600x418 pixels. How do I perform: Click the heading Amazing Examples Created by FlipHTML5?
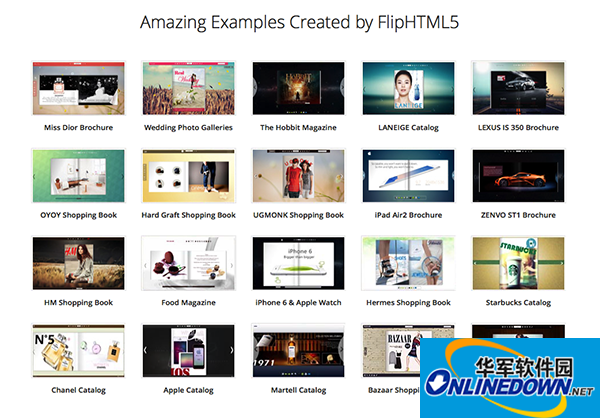point(299,22)
